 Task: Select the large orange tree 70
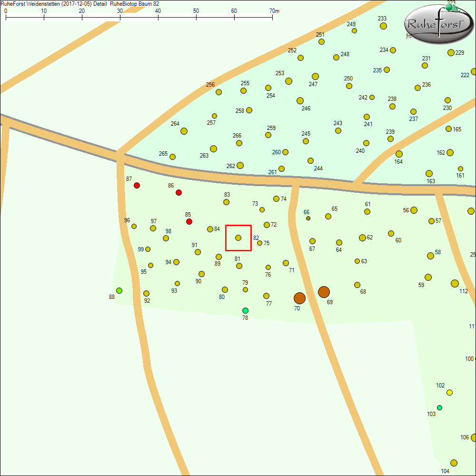299,298
